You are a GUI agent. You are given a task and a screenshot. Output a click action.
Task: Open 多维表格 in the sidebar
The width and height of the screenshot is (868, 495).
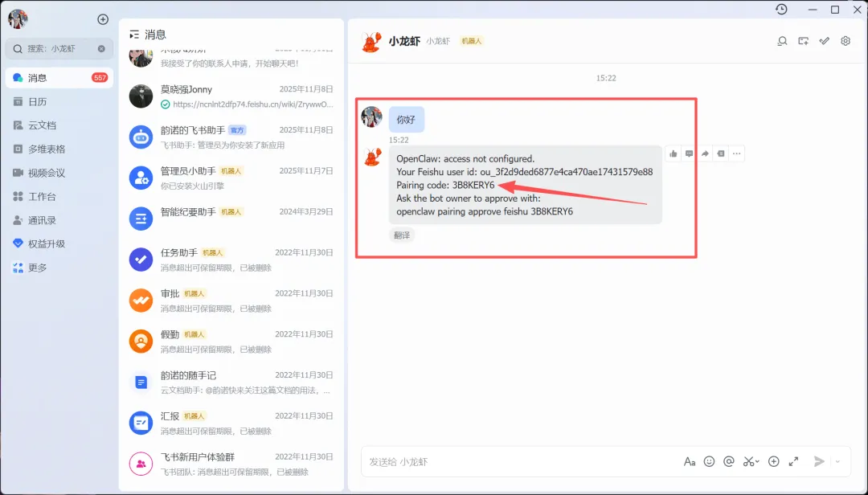[59, 149]
